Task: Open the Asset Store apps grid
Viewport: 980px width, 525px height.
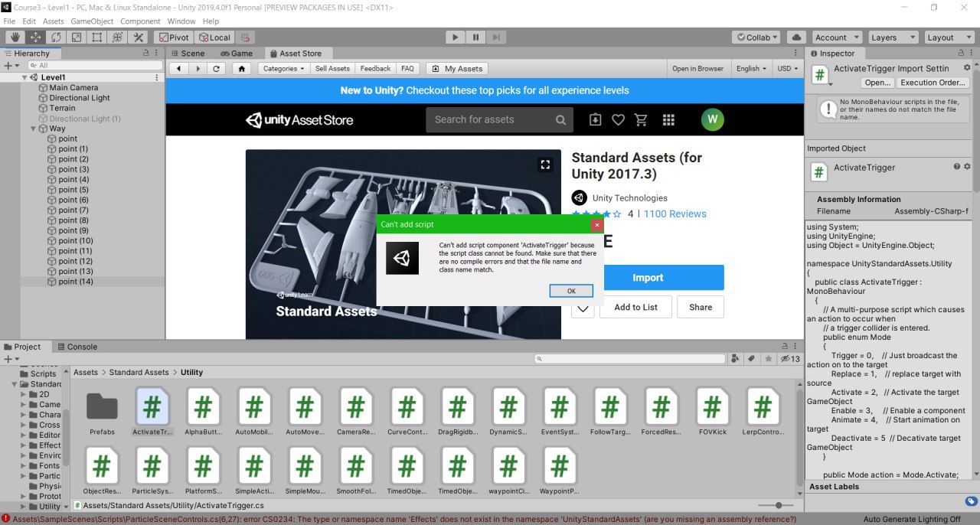Action: click(668, 120)
